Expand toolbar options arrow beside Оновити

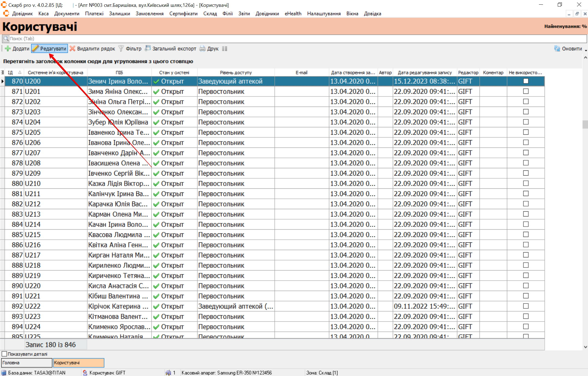pos(586,50)
